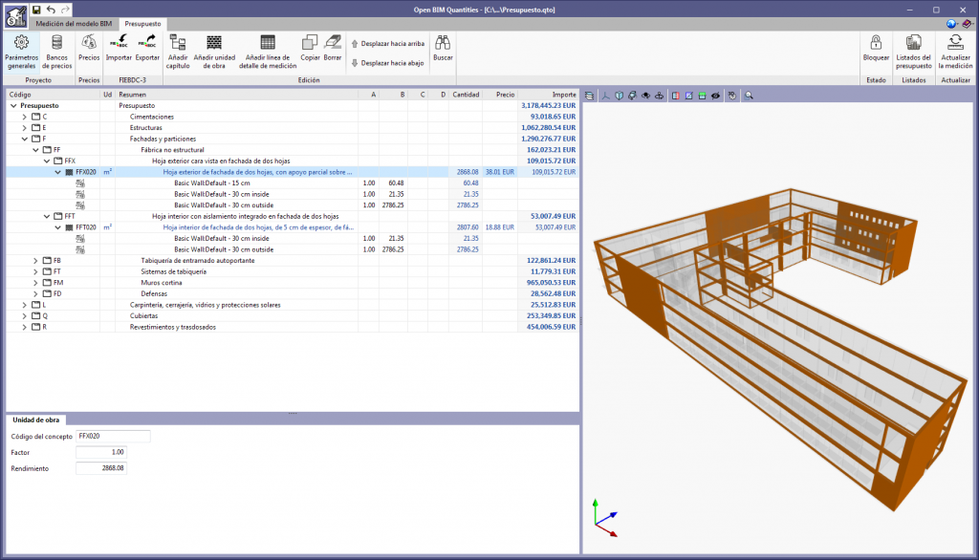Expand the C Cimentaciones chapter

coord(25,117)
